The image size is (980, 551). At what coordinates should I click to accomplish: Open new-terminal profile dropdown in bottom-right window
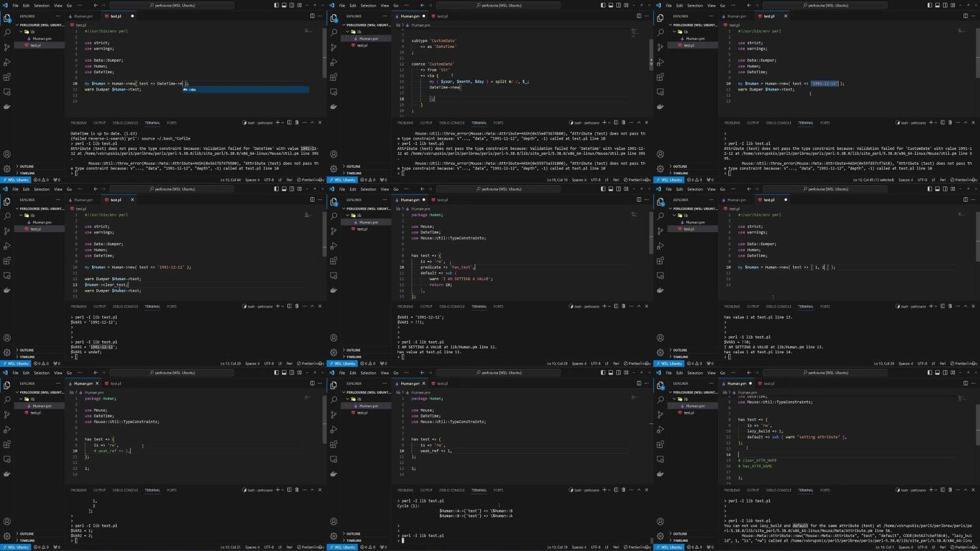tap(936, 490)
